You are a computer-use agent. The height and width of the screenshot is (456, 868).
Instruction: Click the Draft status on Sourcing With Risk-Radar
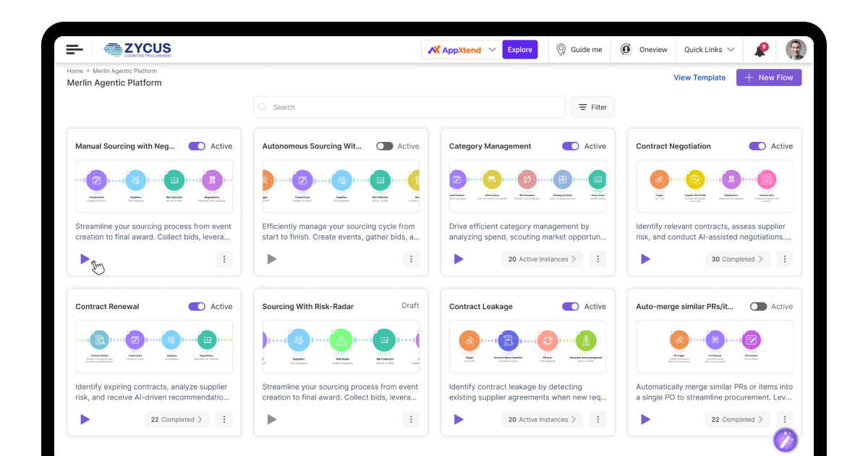(410, 305)
